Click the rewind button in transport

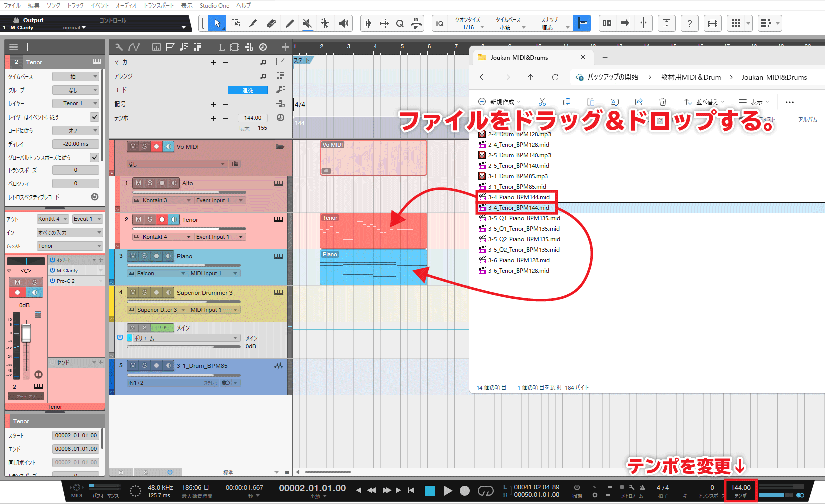click(x=371, y=490)
